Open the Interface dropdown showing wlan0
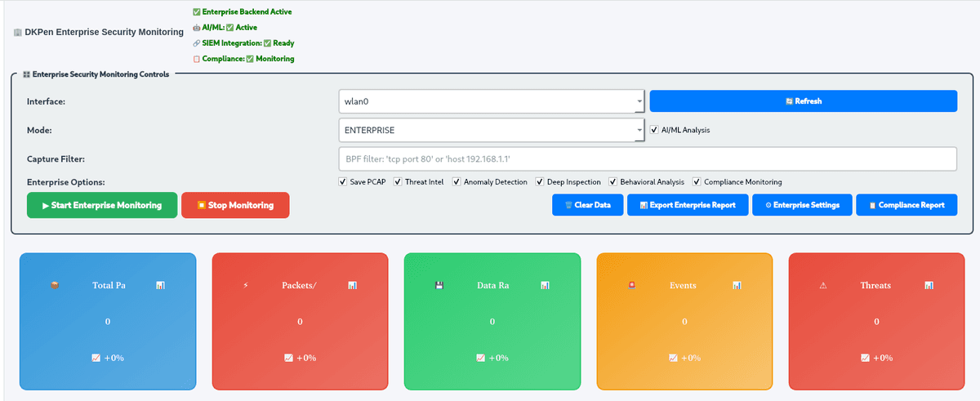This screenshot has width=980, height=401. coord(492,101)
